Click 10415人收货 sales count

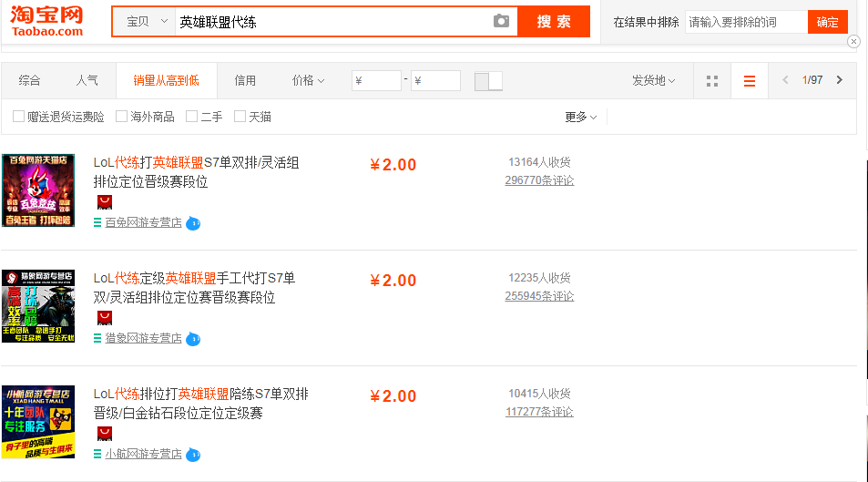click(539, 394)
